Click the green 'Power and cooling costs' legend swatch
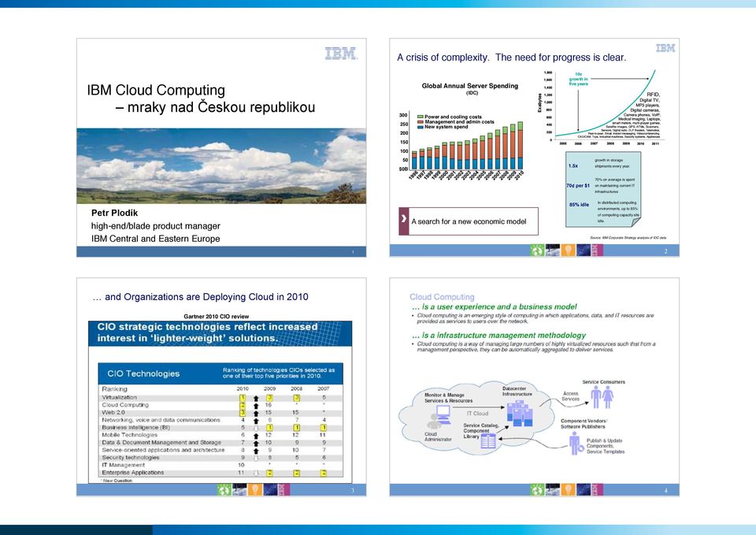This screenshot has height=535, width=756. [x=421, y=117]
